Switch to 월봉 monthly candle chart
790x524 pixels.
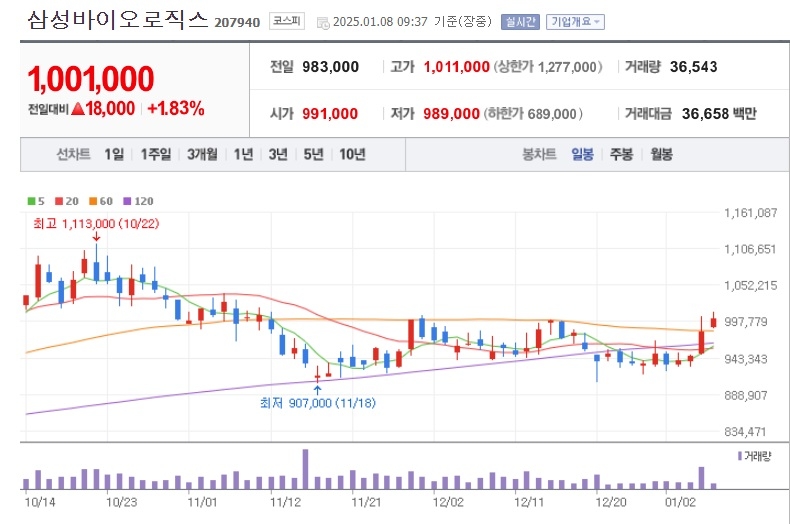click(662, 154)
